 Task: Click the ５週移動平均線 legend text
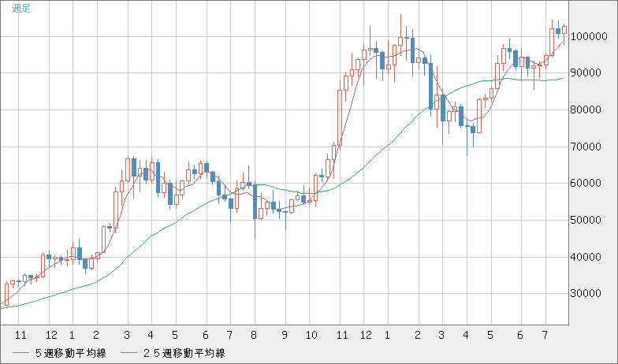pyautogui.click(x=71, y=353)
